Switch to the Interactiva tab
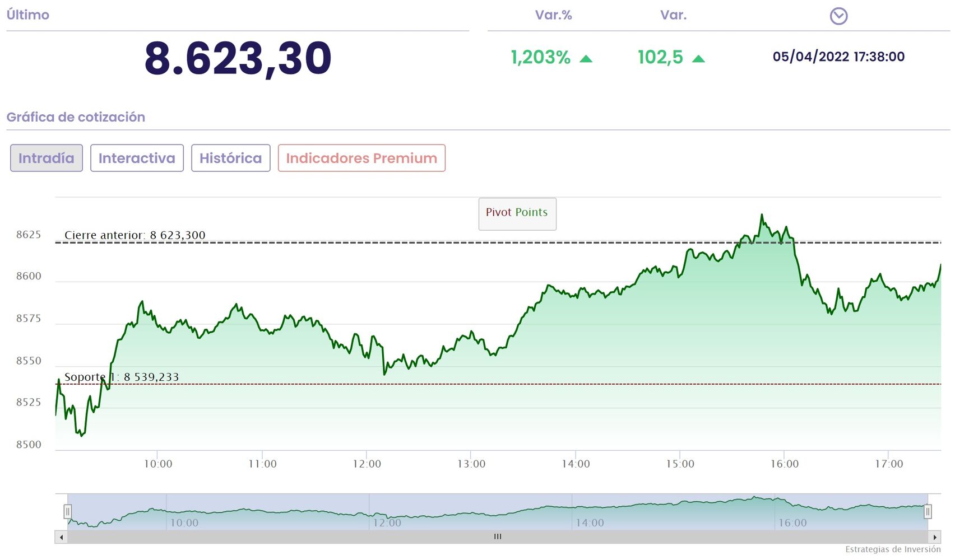This screenshot has width=955, height=560. pyautogui.click(x=137, y=158)
